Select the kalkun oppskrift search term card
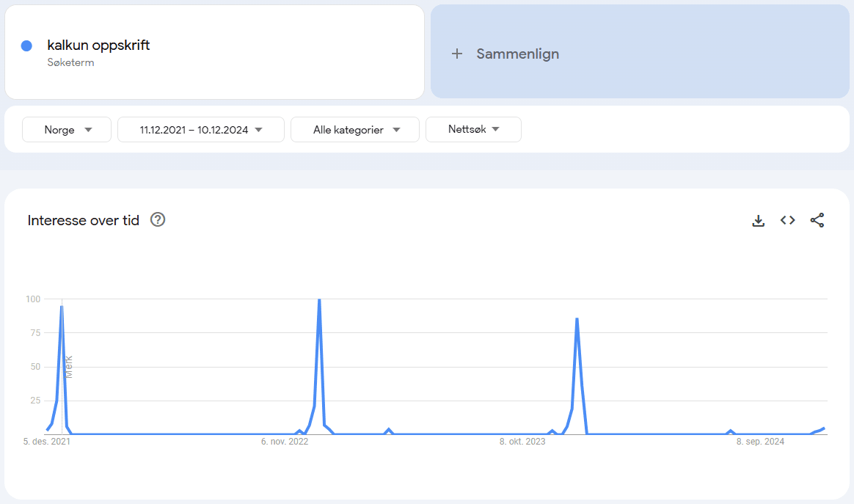854x504 pixels. coord(214,51)
